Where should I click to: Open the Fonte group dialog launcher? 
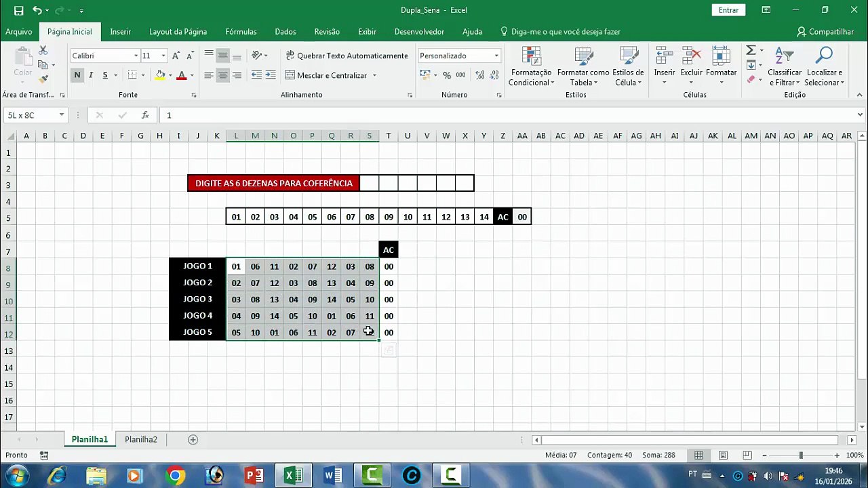[x=194, y=95]
